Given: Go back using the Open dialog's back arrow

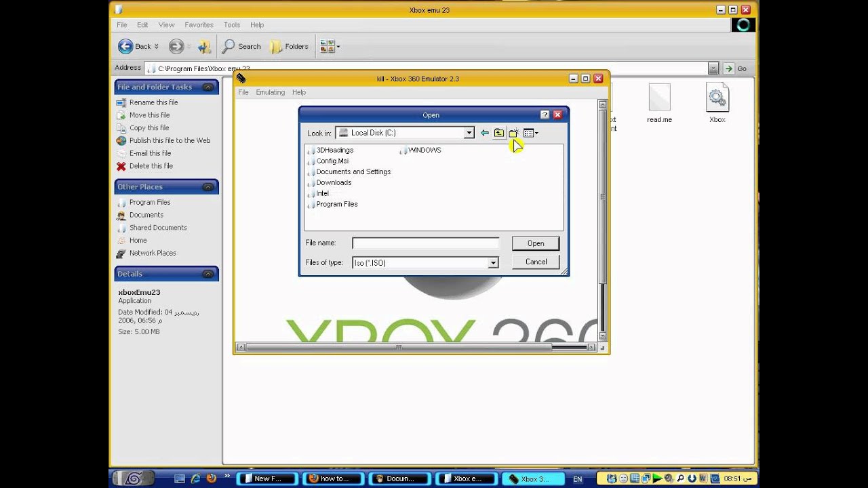Looking at the screenshot, I should 484,133.
